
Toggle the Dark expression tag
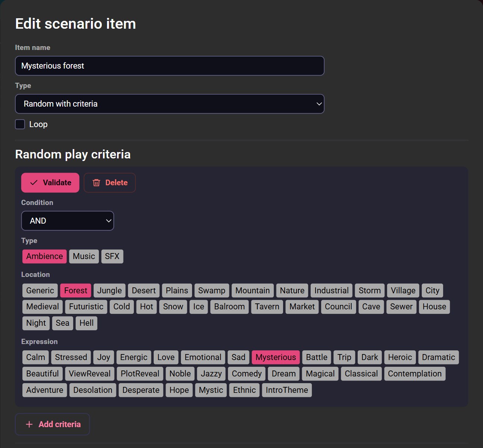[x=370, y=357]
